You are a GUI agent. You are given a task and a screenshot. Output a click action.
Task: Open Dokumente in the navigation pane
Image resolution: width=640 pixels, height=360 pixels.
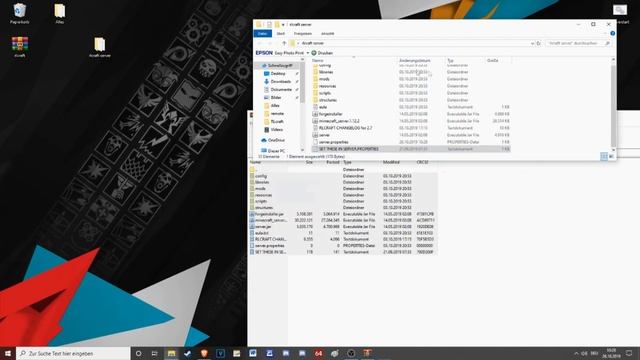(x=281, y=89)
